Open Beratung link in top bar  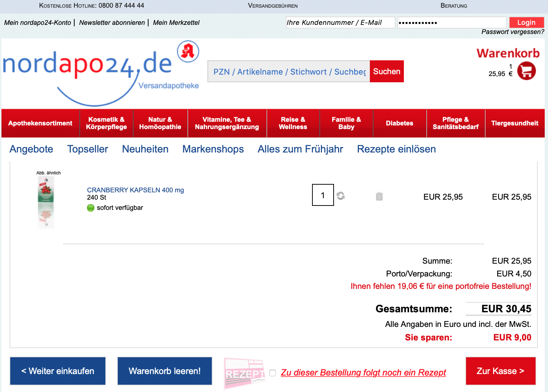click(454, 5)
